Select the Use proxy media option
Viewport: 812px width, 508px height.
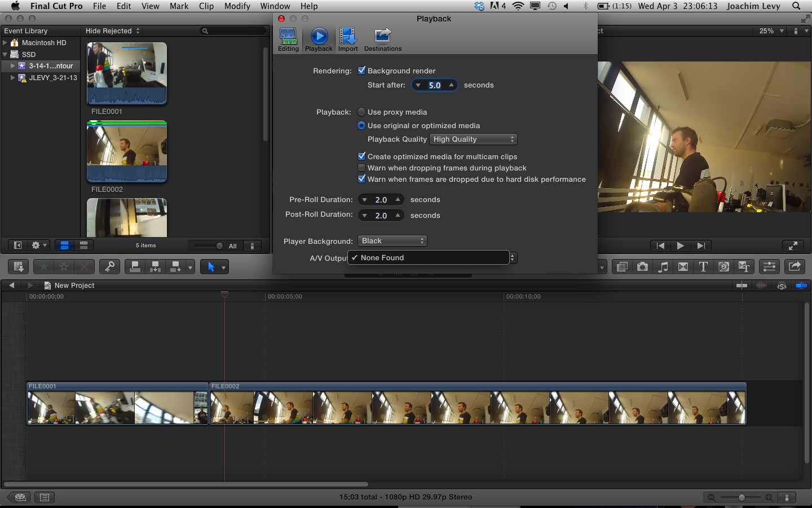coord(361,112)
